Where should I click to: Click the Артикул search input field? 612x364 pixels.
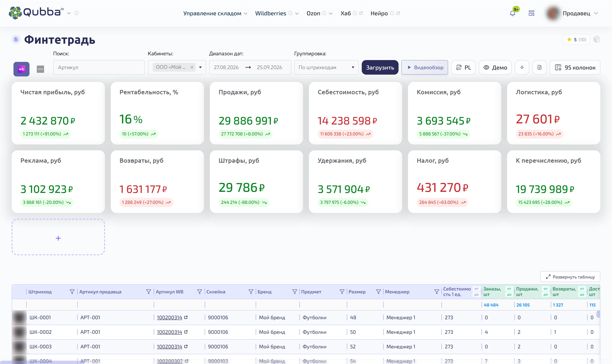coord(99,68)
